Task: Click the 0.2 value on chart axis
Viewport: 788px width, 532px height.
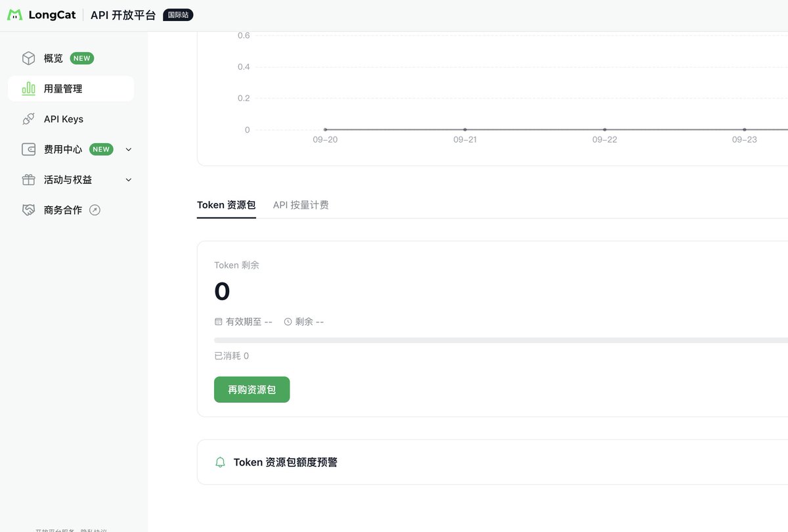Action: pyautogui.click(x=244, y=99)
